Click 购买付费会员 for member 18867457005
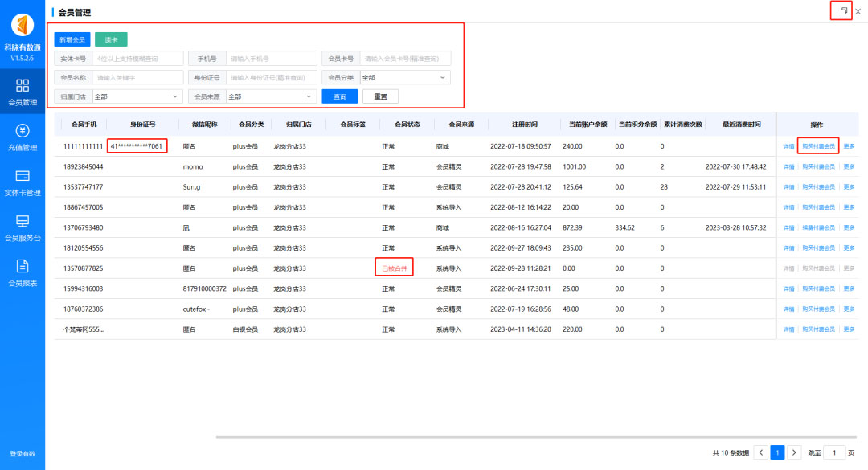Image resolution: width=868 pixels, height=470 pixels. 818,207
